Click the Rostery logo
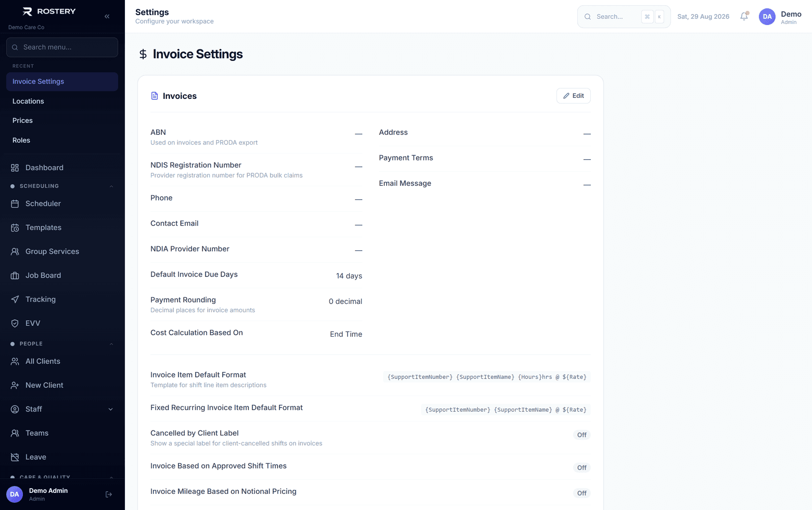Screen dimensions: 812x510 pyautogui.click(x=49, y=11)
